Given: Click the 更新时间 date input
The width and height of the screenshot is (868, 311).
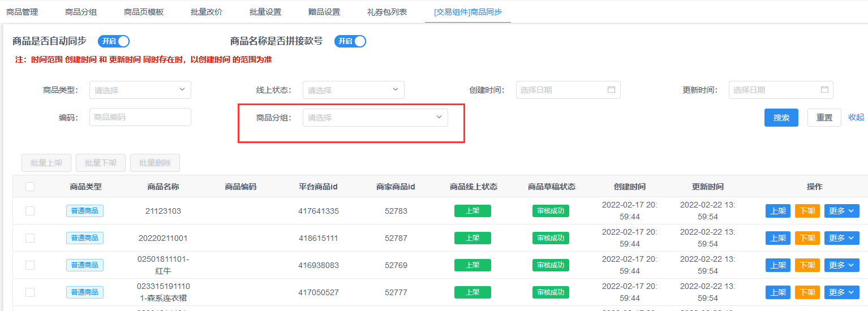Looking at the screenshot, I should pos(781,90).
